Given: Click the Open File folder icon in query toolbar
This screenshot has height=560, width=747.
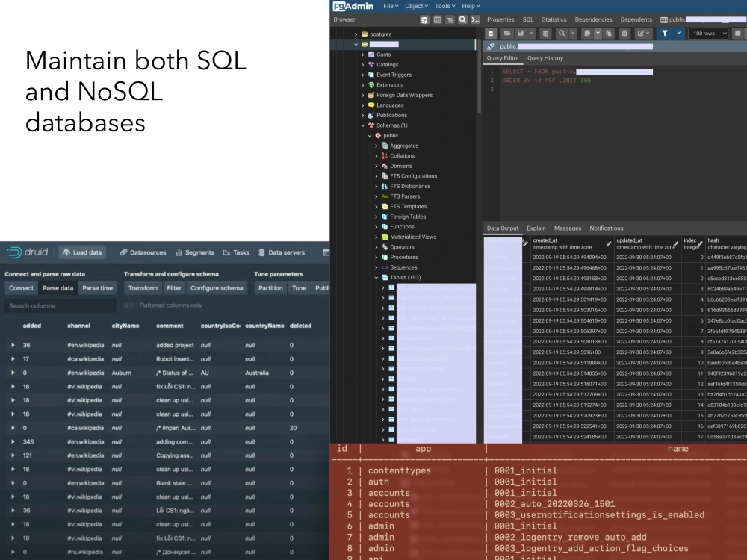Looking at the screenshot, I should coord(507,34).
